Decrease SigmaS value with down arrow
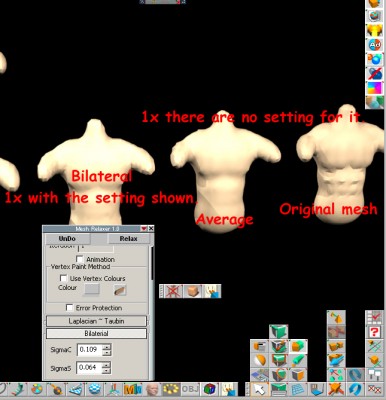386x400 pixels. [x=106, y=370]
